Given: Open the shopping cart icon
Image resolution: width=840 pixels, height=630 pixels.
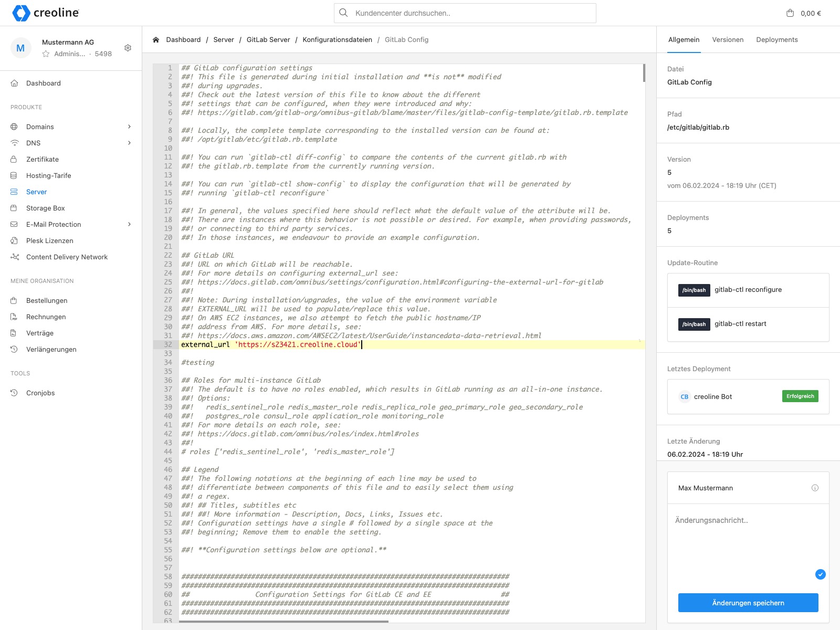Looking at the screenshot, I should point(790,13).
